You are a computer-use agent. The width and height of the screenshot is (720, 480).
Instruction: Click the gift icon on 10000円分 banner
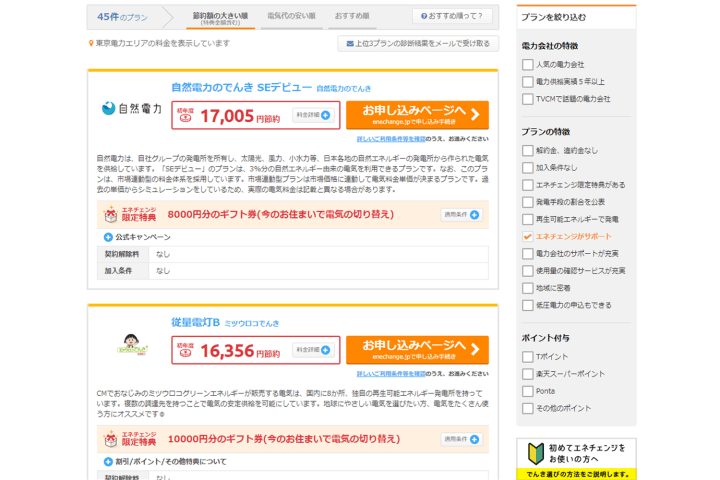pos(111,439)
